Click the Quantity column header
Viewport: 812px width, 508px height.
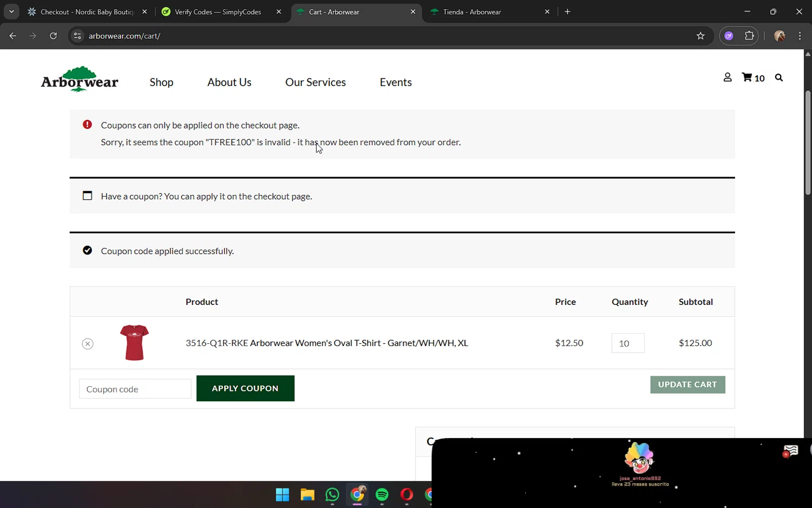[630, 302]
